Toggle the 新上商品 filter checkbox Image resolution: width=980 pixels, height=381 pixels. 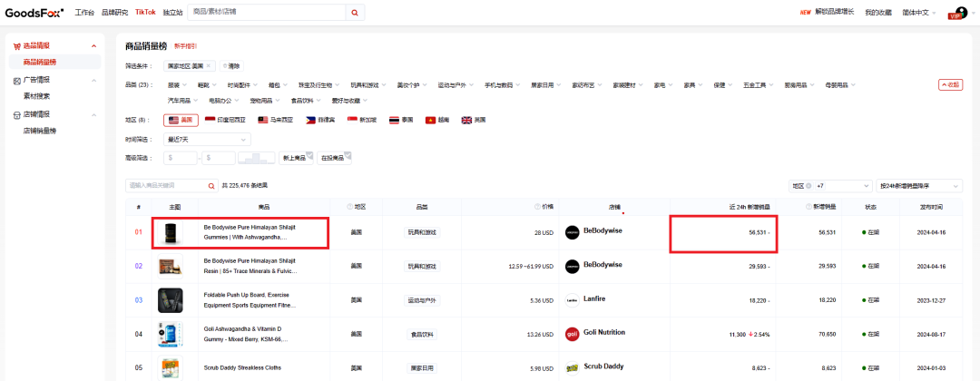click(x=296, y=158)
